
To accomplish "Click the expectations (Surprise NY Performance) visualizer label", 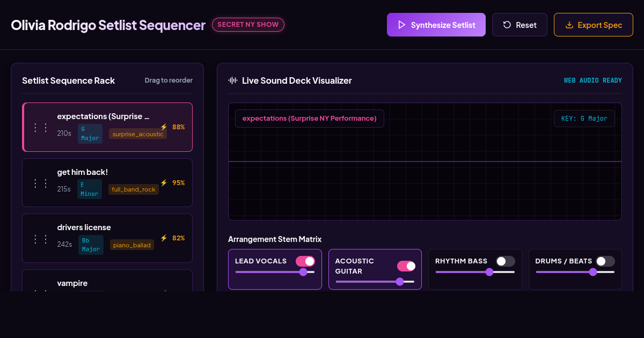I will tap(310, 119).
